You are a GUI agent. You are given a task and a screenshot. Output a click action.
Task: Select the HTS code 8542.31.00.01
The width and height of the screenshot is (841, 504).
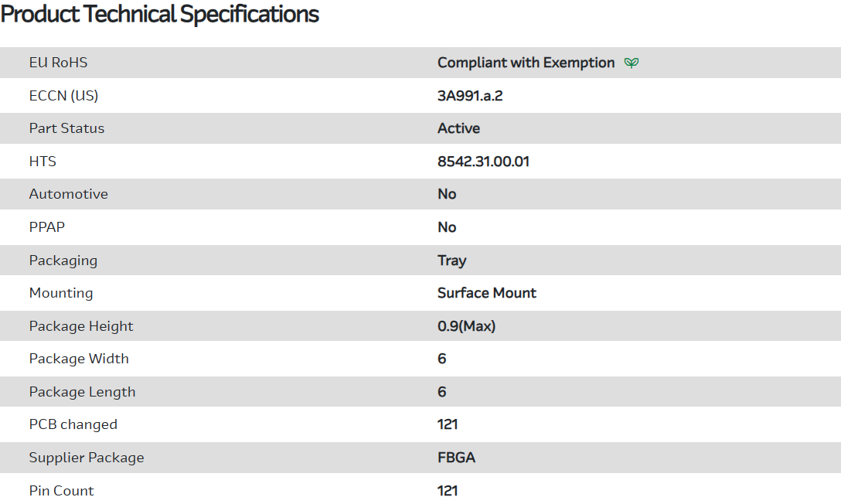[x=483, y=162]
